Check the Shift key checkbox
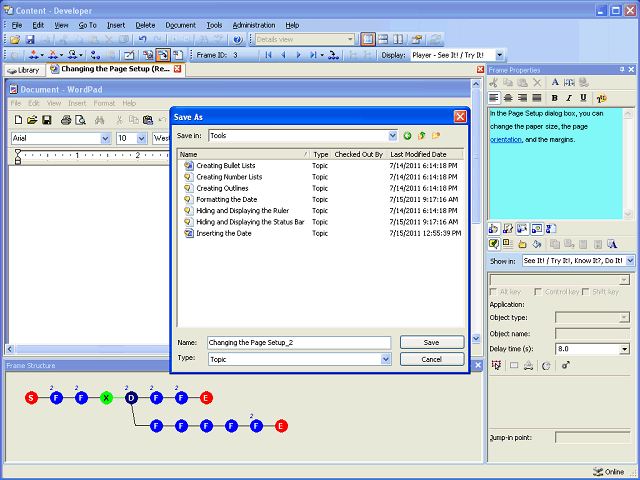Viewport: 640px width, 480px height. (x=586, y=292)
